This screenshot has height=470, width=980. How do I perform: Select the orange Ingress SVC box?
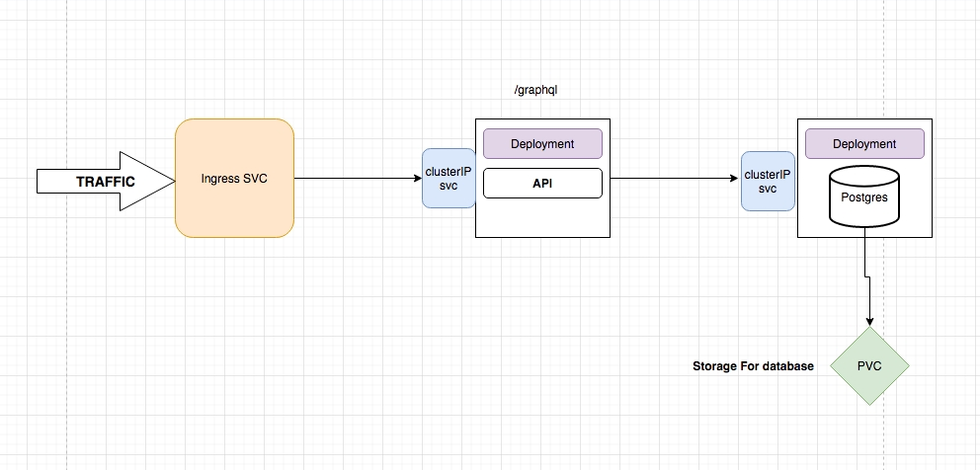coord(234,178)
